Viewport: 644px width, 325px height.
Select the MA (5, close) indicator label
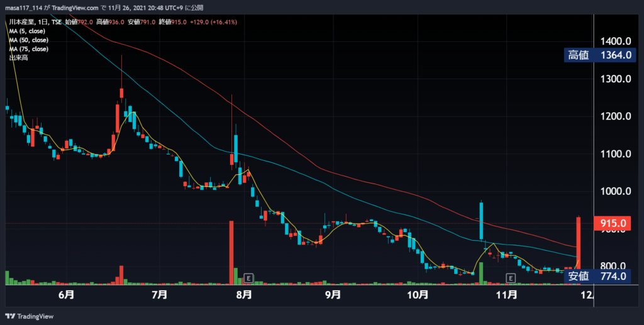27,31
